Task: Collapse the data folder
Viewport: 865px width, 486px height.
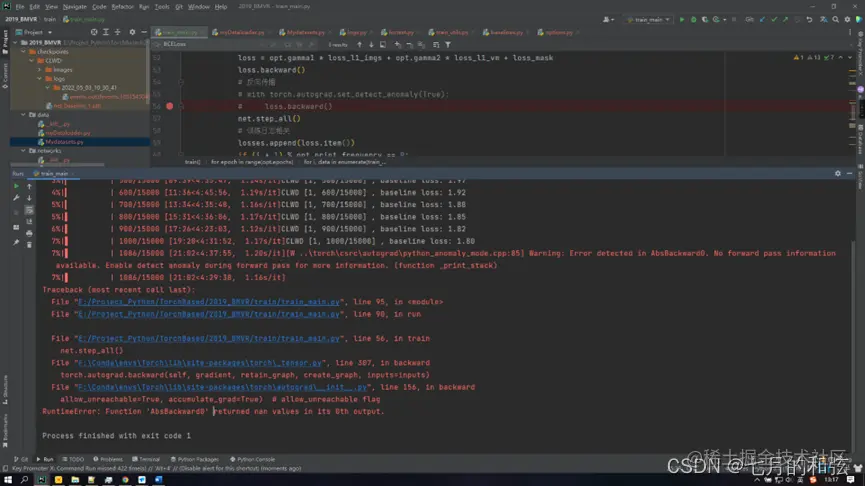Action: (24, 115)
